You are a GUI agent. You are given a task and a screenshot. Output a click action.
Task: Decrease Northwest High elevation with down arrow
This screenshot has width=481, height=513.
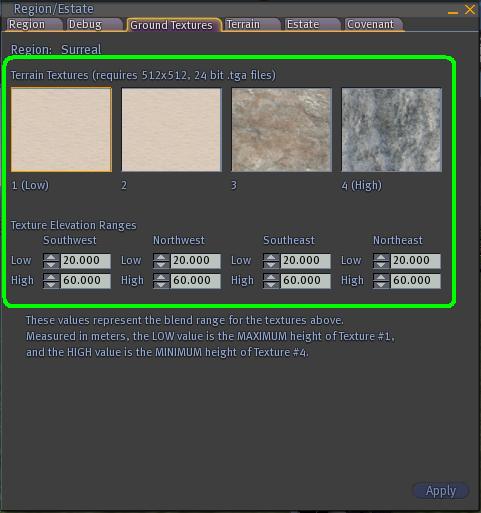(x=161, y=284)
